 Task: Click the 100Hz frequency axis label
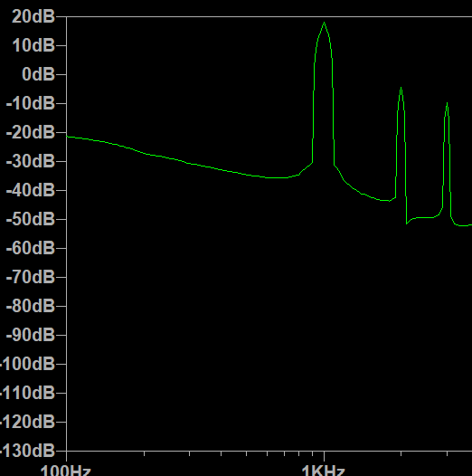click(65, 471)
